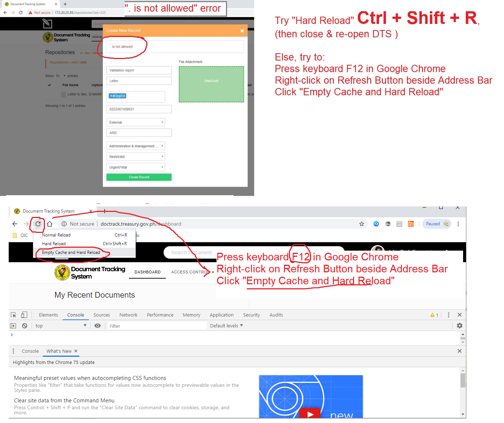Screen dimensions: 504x423
Task: Activate DevTools inspect element picker
Action: coord(13,315)
